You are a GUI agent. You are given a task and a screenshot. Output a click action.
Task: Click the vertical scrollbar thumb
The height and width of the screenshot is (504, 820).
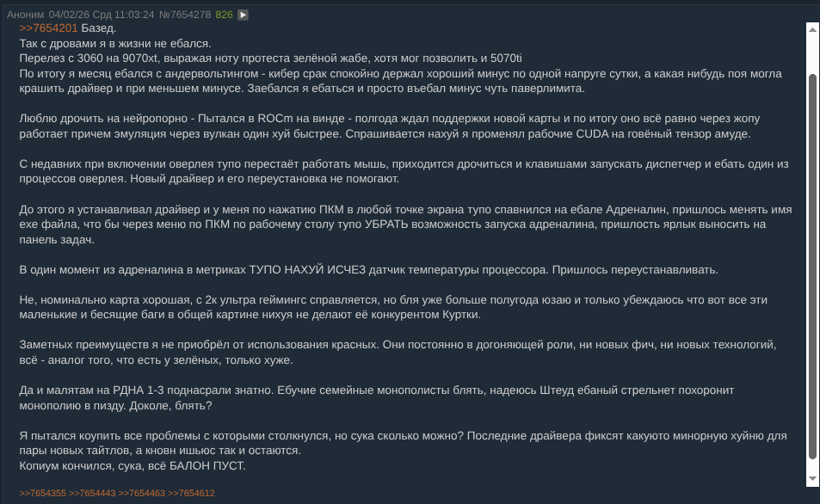click(811, 267)
